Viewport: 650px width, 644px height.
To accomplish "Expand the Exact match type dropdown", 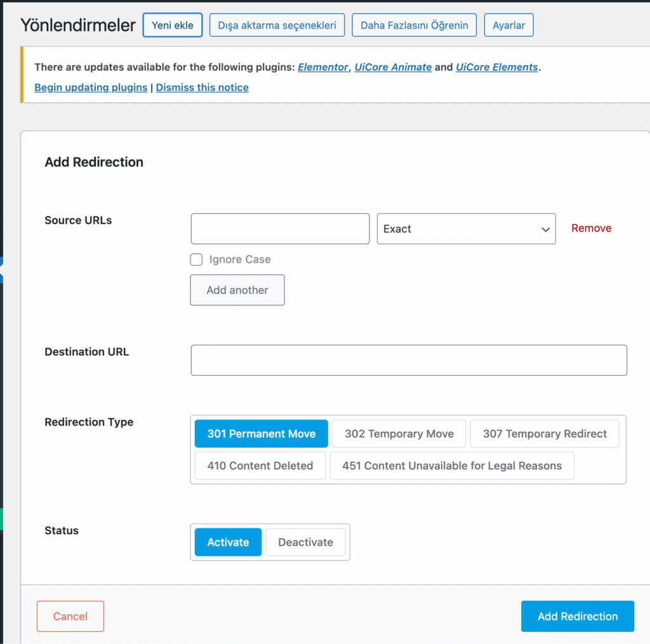I will coord(466,229).
